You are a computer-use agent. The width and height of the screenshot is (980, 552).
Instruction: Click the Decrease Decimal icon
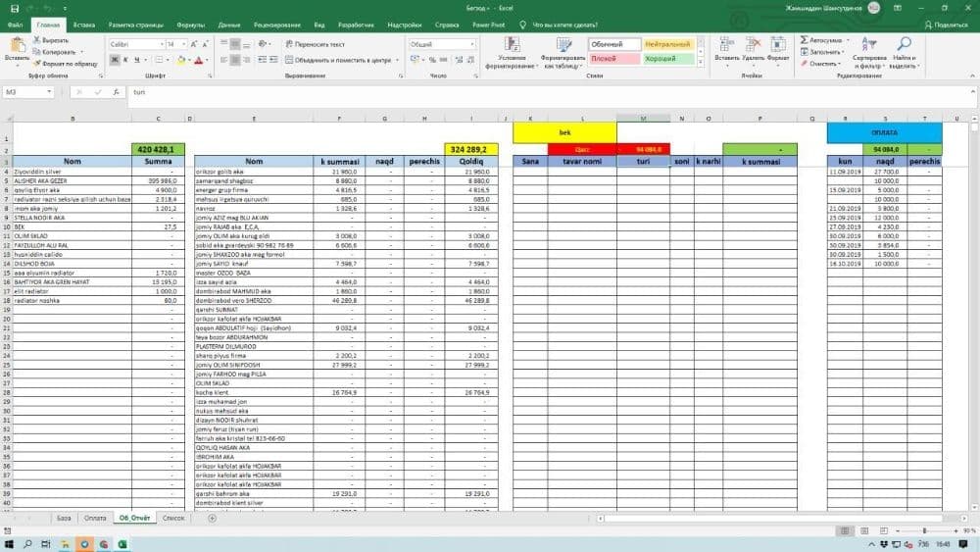coord(470,60)
